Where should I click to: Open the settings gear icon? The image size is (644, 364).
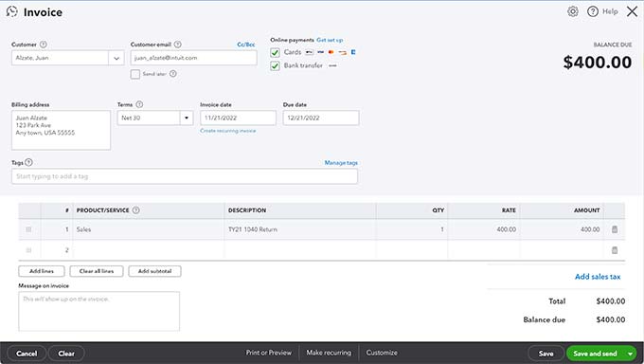tap(573, 11)
